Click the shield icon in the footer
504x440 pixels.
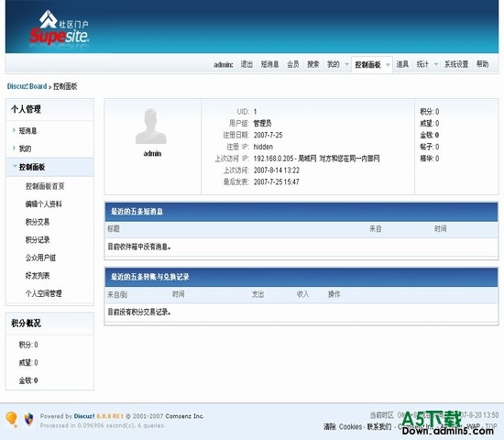coord(29,419)
